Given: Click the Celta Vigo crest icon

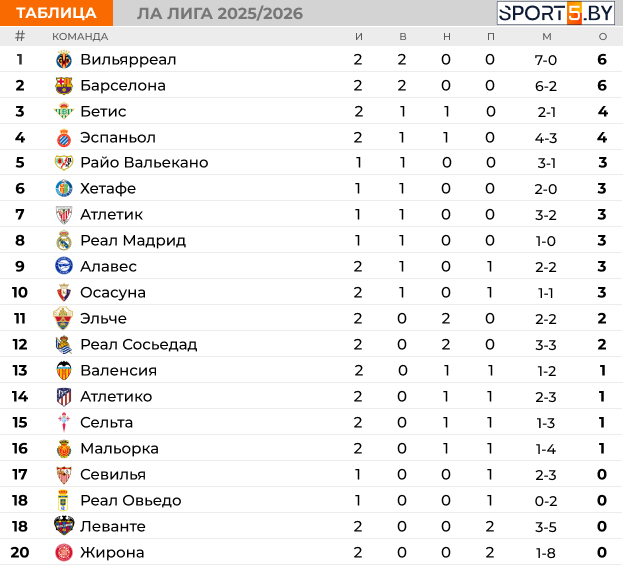Looking at the screenshot, I should 64,422.
